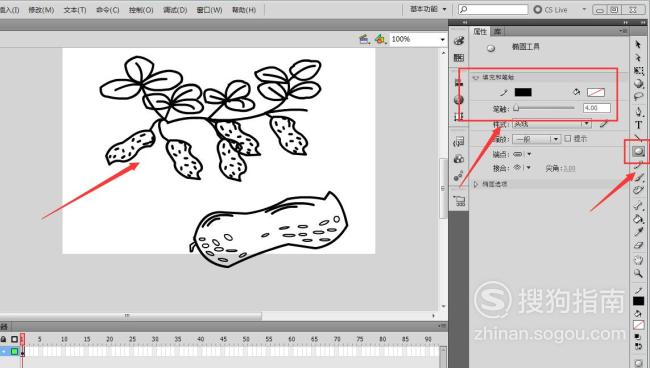This screenshot has height=368, width=650.
Task: Open the Components panel icon
Action: click(x=458, y=159)
